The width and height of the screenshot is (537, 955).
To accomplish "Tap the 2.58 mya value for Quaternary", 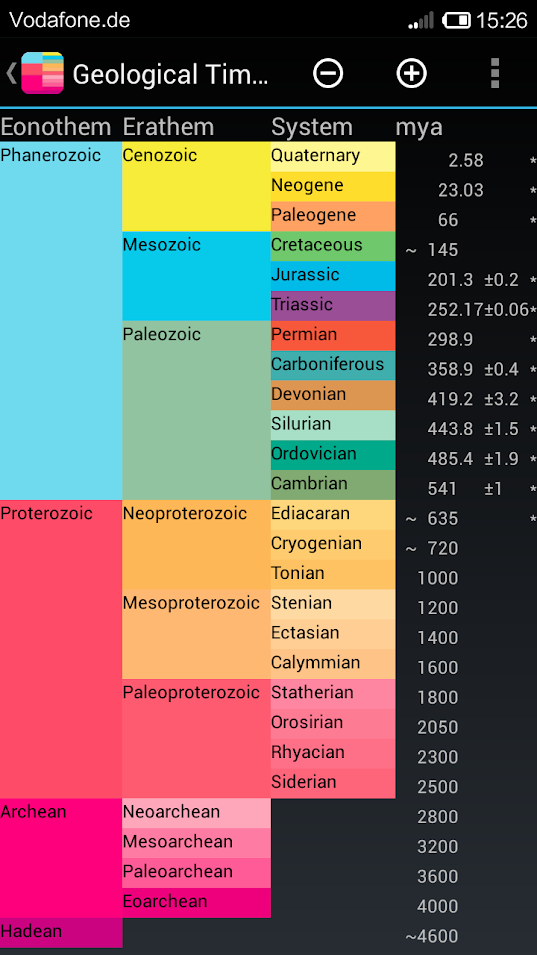I will 466,160.
